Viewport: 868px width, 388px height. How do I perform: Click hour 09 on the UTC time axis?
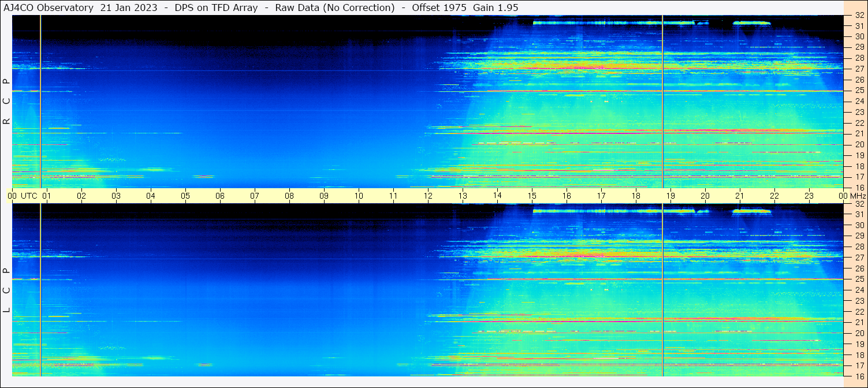(x=324, y=196)
